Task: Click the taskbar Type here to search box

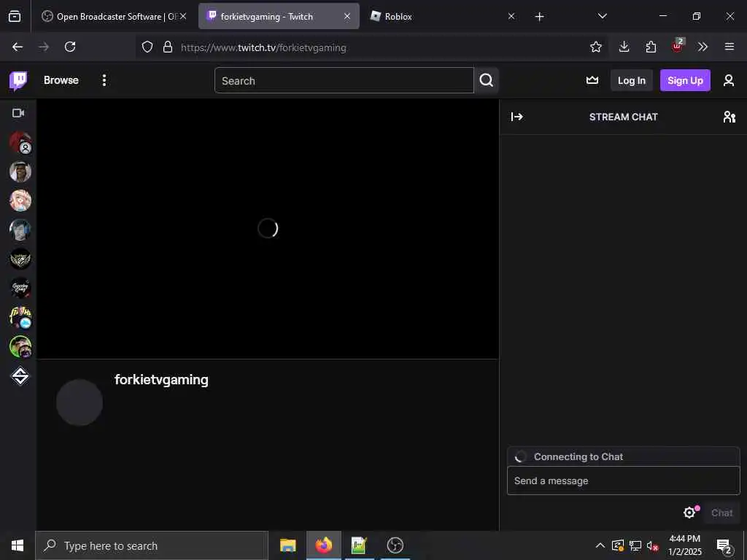Action: [x=152, y=545]
